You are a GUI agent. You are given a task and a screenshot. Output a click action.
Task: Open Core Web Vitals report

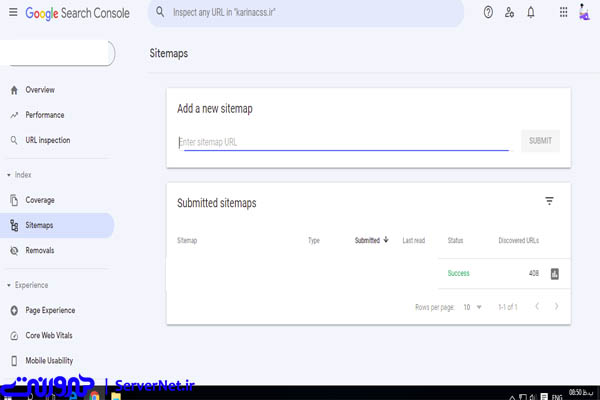pyautogui.click(x=48, y=335)
